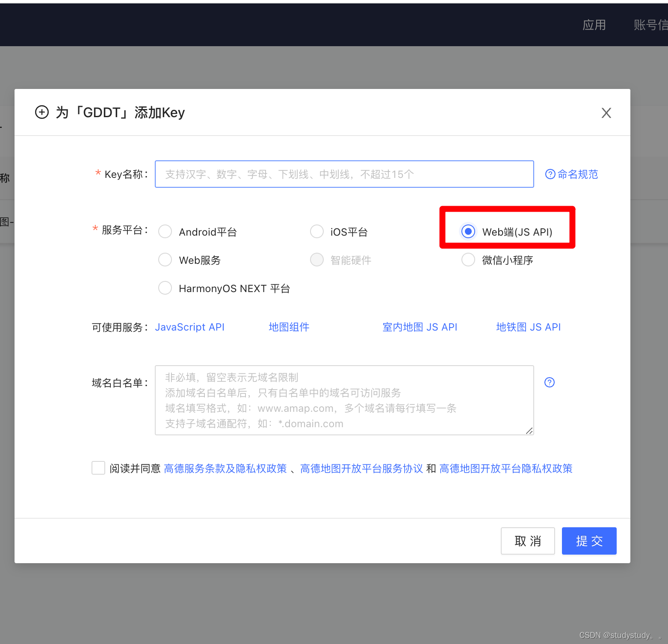668x644 pixels.
Task: Open 高德服务条款及隐私权政策 link
Action: [x=225, y=469]
